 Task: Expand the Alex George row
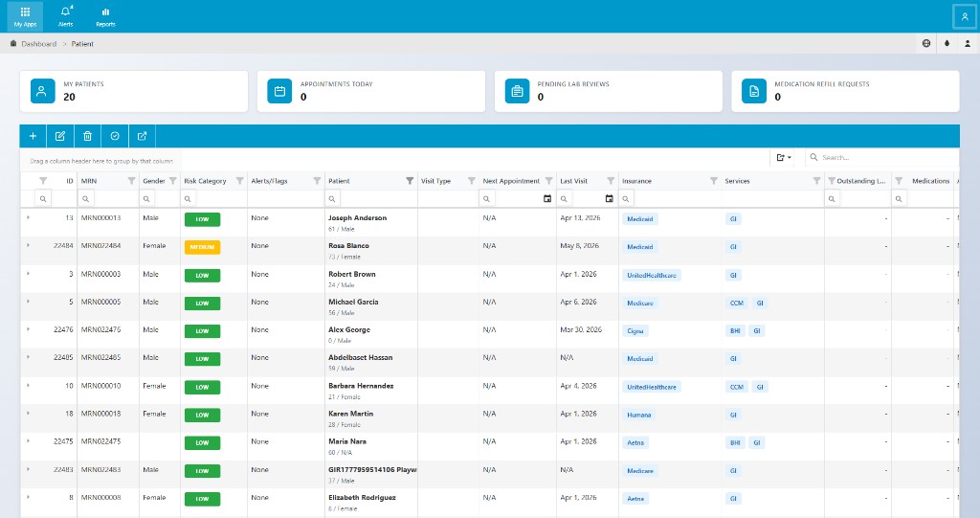pos(28,329)
